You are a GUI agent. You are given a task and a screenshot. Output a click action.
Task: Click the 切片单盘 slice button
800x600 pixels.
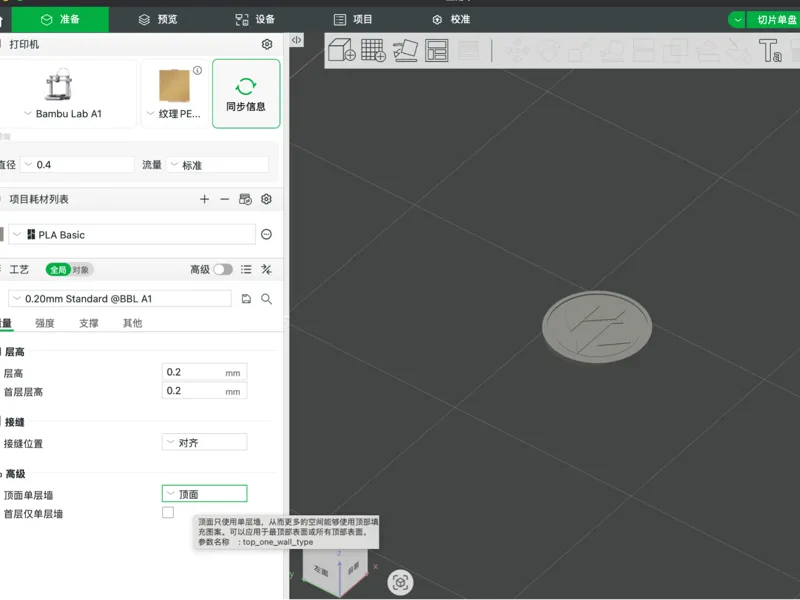click(x=773, y=20)
